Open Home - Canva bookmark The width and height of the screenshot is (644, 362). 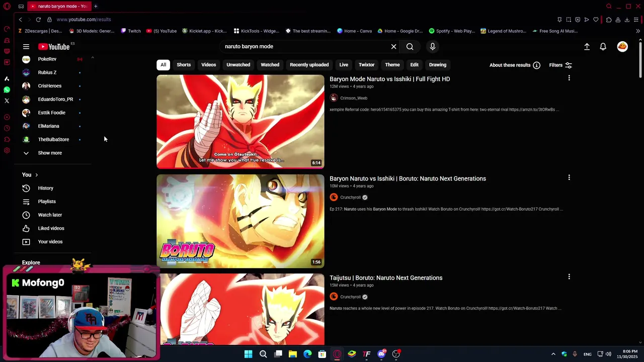[x=354, y=31]
